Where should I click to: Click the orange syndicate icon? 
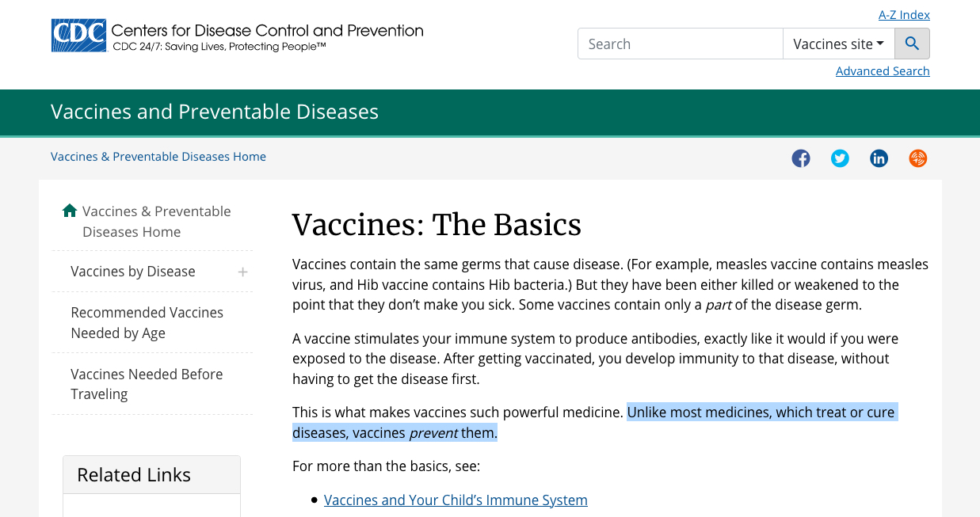(917, 158)
